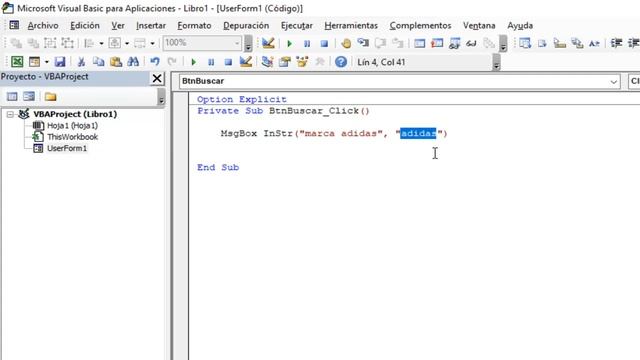Open the BtnBuscar object dropdown
640x360 pixels.
point(613,82)
